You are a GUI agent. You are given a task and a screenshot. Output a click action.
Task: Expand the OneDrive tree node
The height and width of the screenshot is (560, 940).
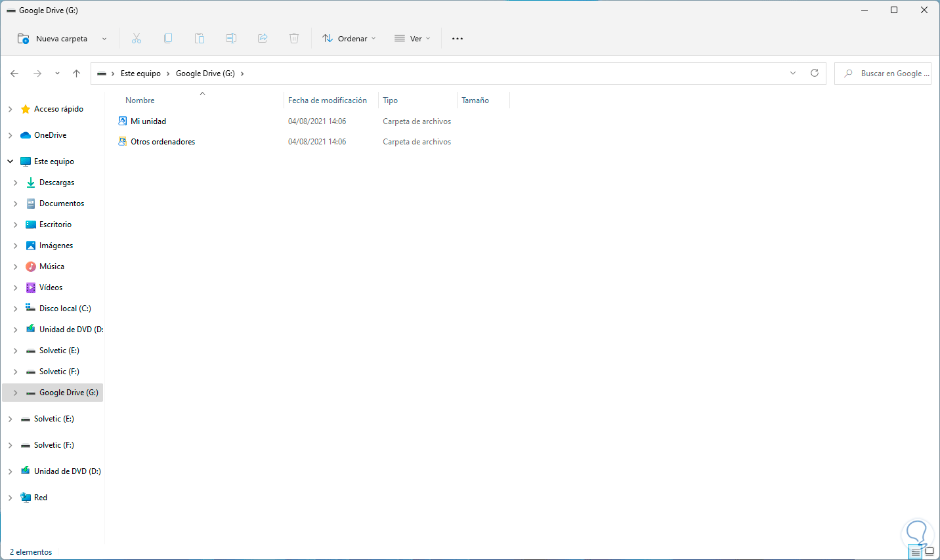coord(10,135)
